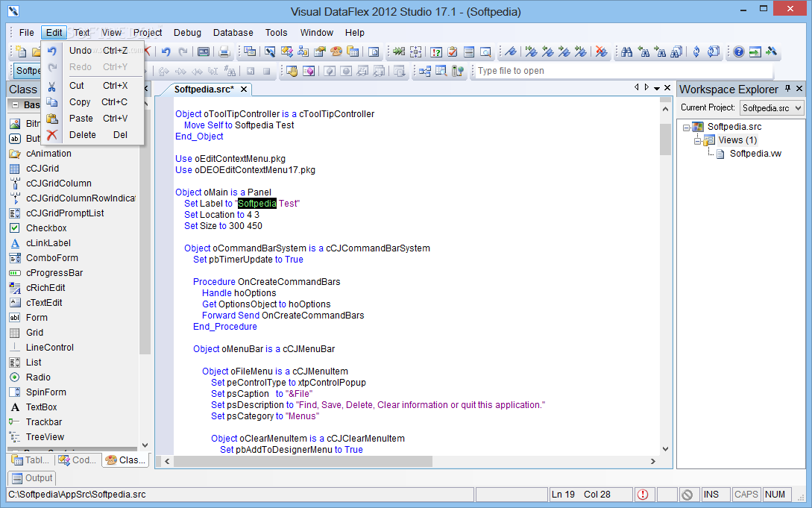Click the color palette icon in the toolbar
Image resolution: width=812 pixels, height=508 pixels.
coord(336,51)
